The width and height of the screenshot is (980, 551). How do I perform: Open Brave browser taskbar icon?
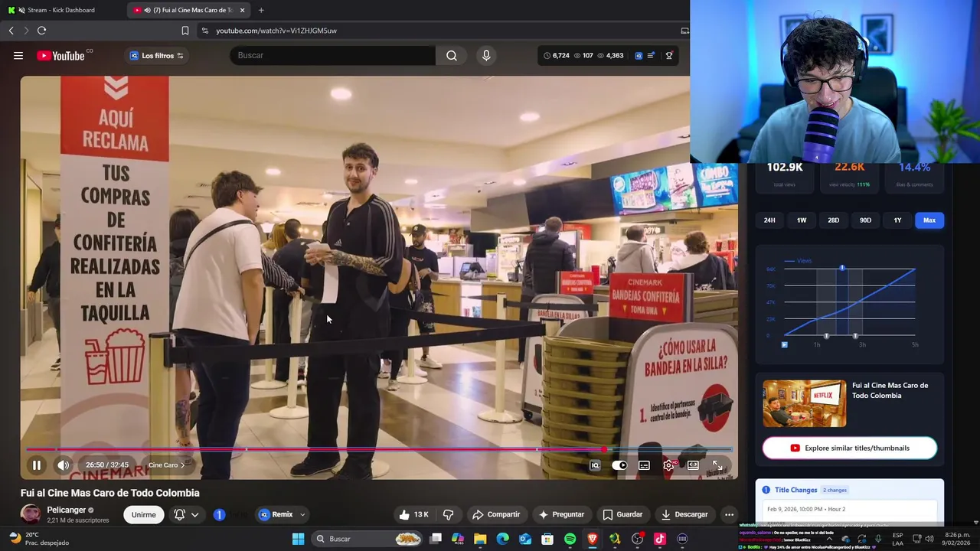(x=592, y=539)
